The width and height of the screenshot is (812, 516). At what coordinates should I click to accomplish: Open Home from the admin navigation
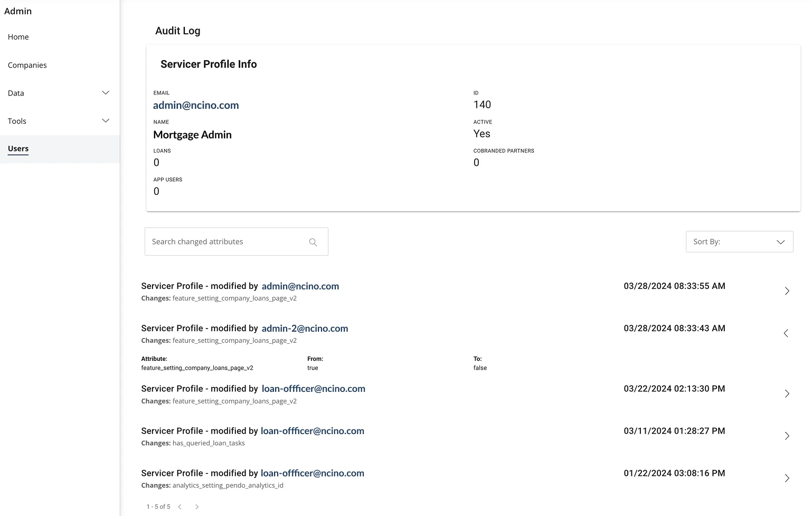point(18,36)
